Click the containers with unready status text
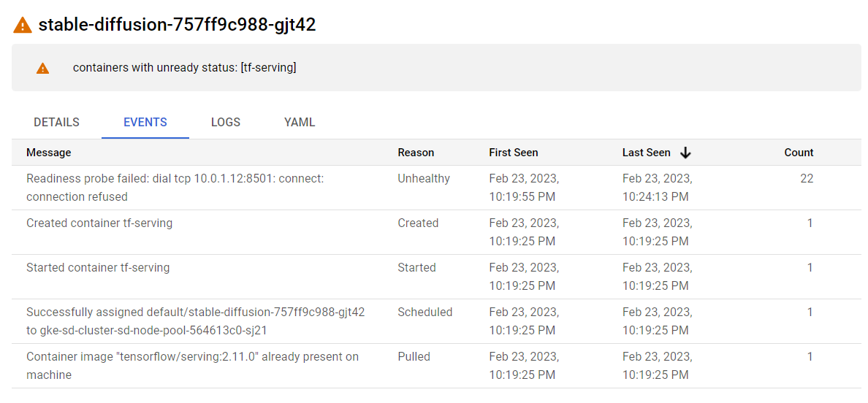This screenshot has height=403, width=868. click(184, 68)
